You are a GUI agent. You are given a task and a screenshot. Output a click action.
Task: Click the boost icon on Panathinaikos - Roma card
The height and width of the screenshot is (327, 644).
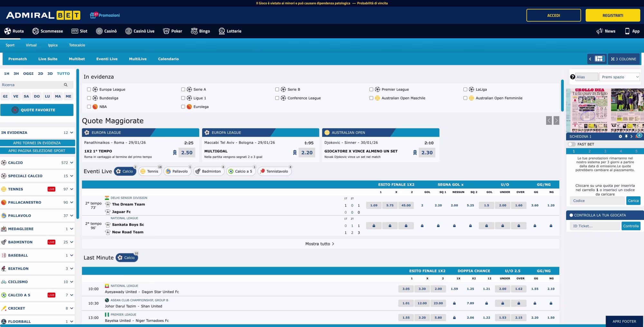pos(175,153)
